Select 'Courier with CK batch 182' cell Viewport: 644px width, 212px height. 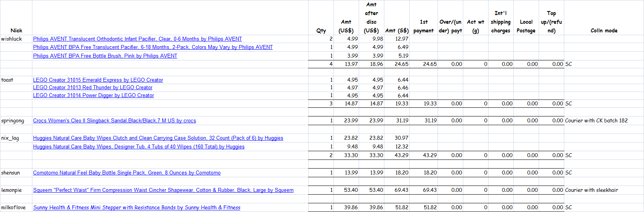point(604,120)
